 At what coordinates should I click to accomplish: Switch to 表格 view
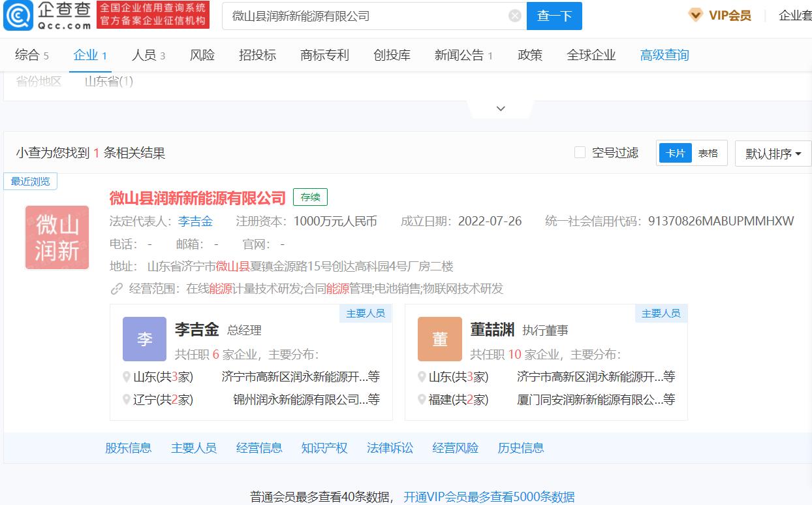click(708, 153)
